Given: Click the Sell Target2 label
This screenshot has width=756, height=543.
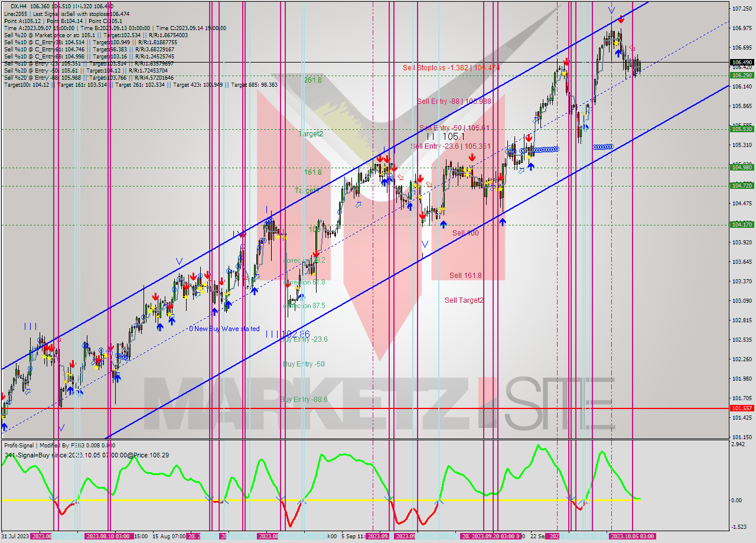Looking at the screenshot, I should 464,300.
